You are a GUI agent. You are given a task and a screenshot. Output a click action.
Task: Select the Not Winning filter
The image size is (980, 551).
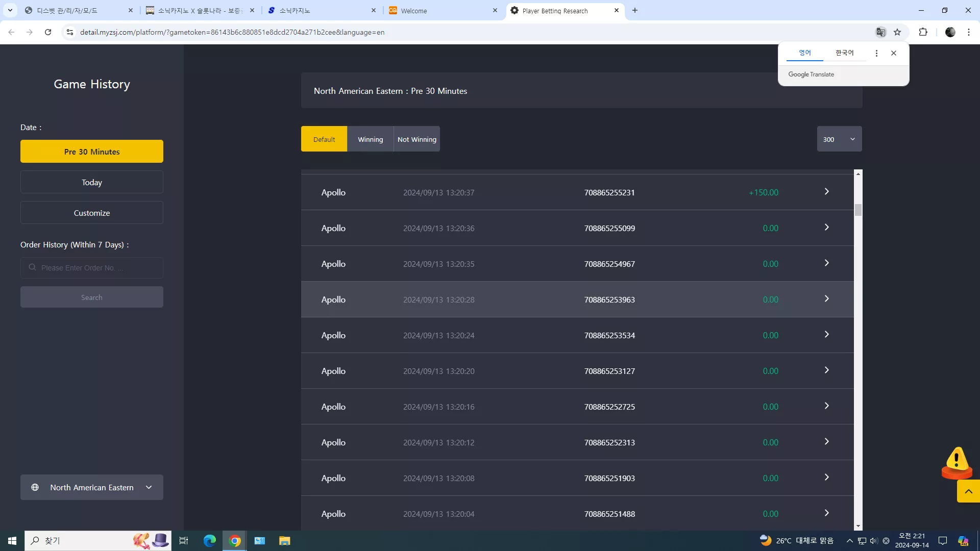tap(417, 139)
